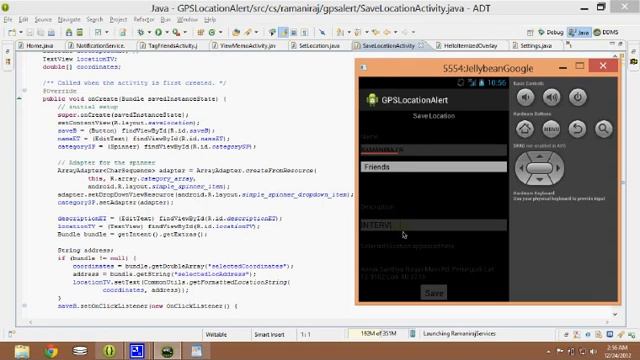
Task: Open the Navigate menu
Action: (69, 20)
